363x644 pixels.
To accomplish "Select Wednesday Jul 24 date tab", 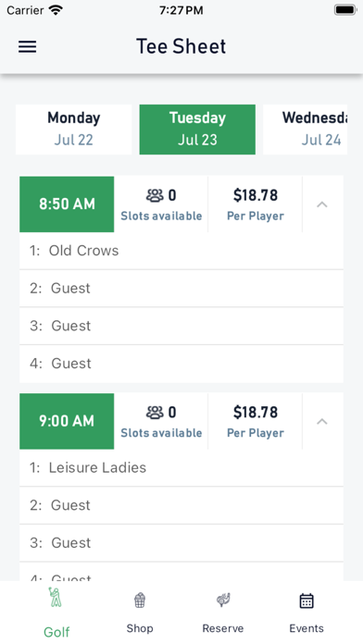I will tap(305, 130).
